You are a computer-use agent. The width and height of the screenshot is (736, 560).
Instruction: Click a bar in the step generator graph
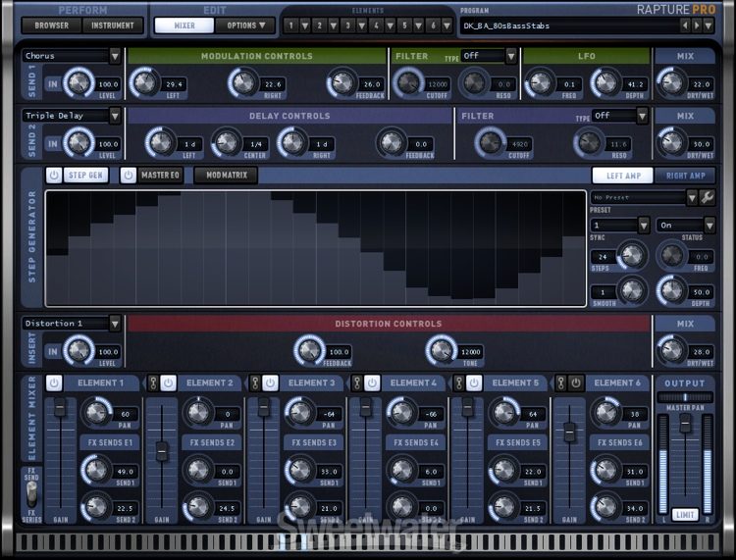click(315, 248)
